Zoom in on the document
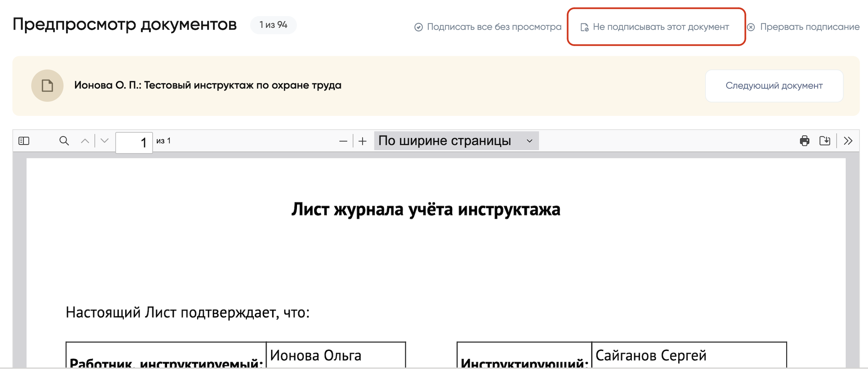868x369 pixels. coord(362,141)
